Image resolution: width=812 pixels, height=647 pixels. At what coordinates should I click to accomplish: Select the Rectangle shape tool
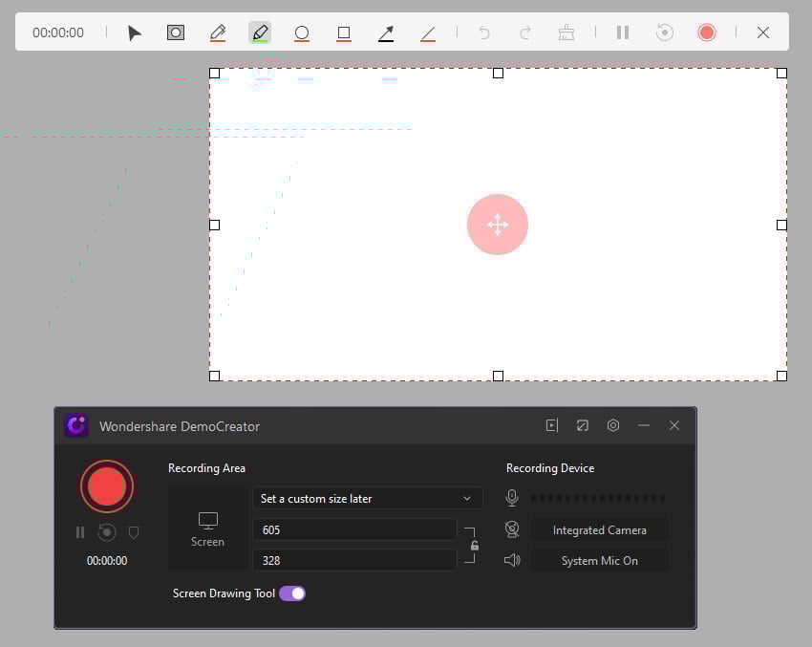(343, 32)
